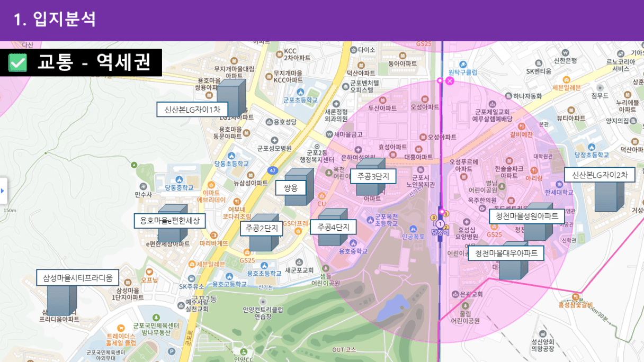
Task: Expand the left side panel arrow
Action: (x=3, y=191)
